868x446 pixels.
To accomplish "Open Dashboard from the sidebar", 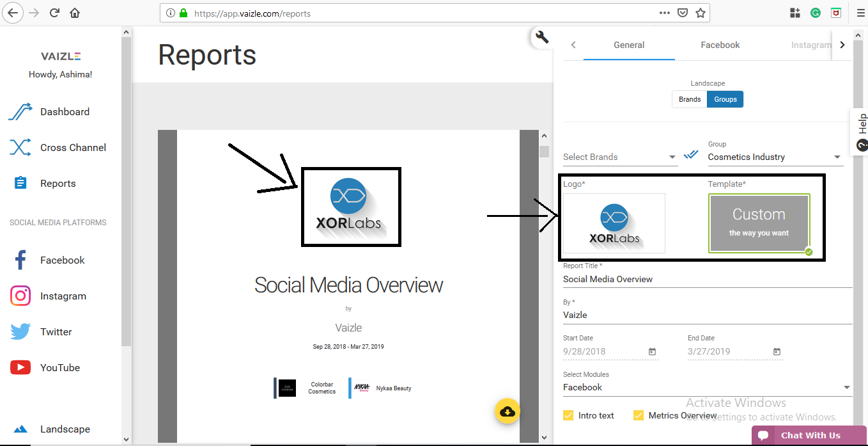I will pos(65,111).
